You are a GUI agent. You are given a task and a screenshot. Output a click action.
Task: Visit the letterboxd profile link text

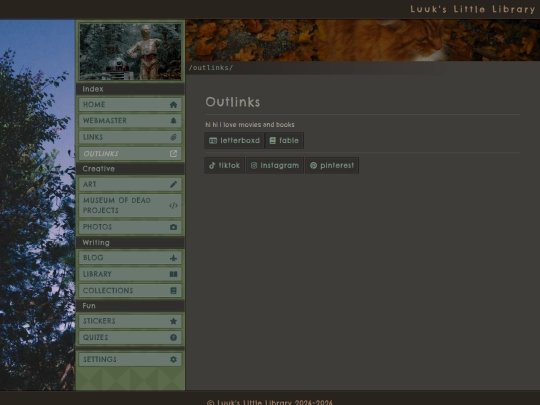click(240, 141)
